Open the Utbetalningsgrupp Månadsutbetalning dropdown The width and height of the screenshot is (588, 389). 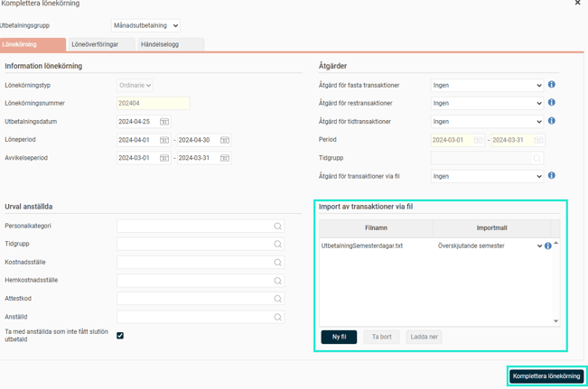point(145,26)
